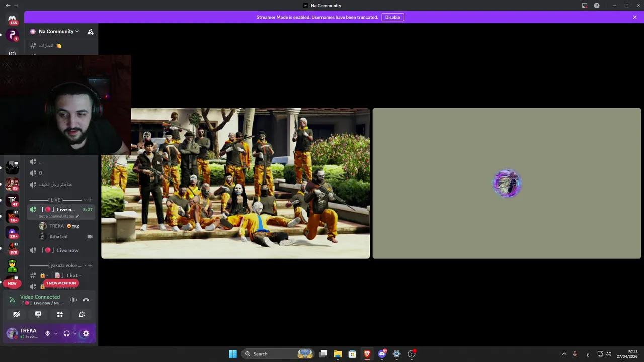Open File Explorer from the taskbar
The height and width of the screenshot is (362, 644).
point(338,354)
